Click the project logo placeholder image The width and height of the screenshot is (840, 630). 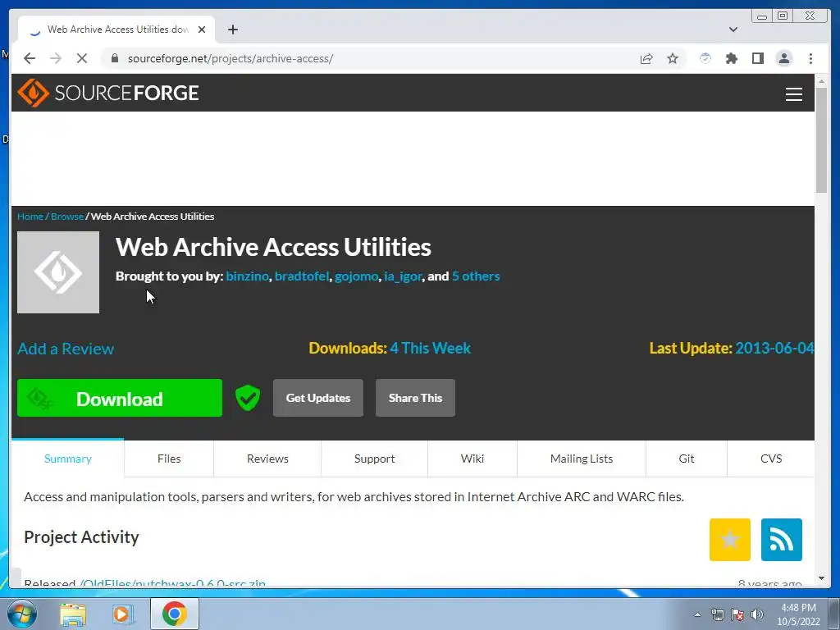coord(58,272)
